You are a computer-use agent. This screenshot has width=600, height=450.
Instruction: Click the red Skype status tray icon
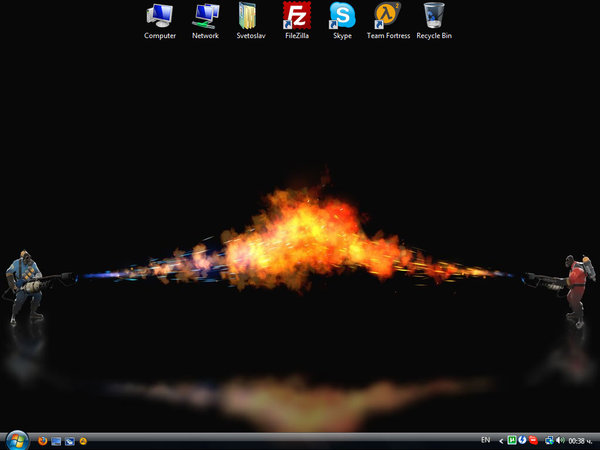point(533,440)
